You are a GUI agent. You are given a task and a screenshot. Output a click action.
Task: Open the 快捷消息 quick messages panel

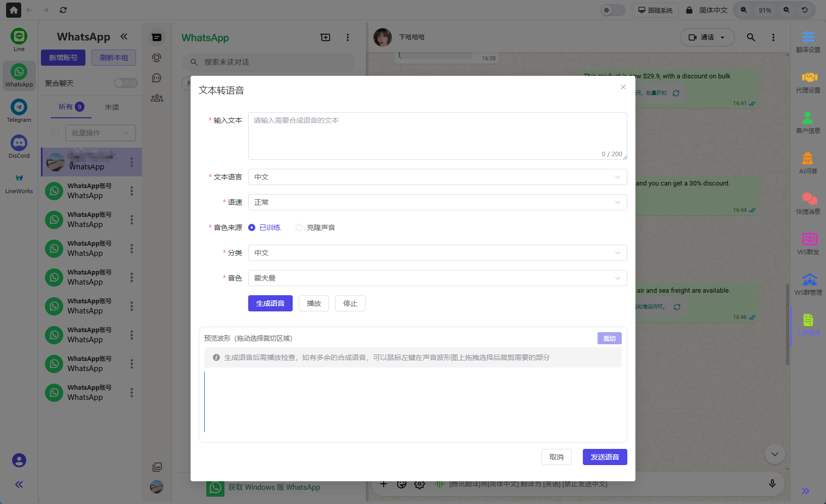(807, 203)
